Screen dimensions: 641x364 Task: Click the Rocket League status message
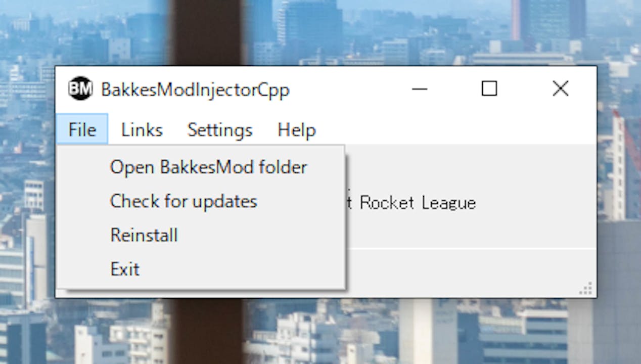click(411, 203)
